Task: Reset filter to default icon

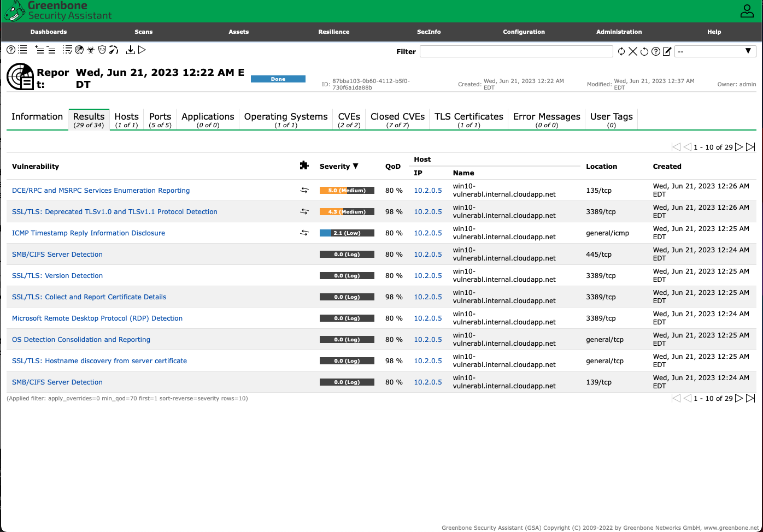Action: coord(644,51)
